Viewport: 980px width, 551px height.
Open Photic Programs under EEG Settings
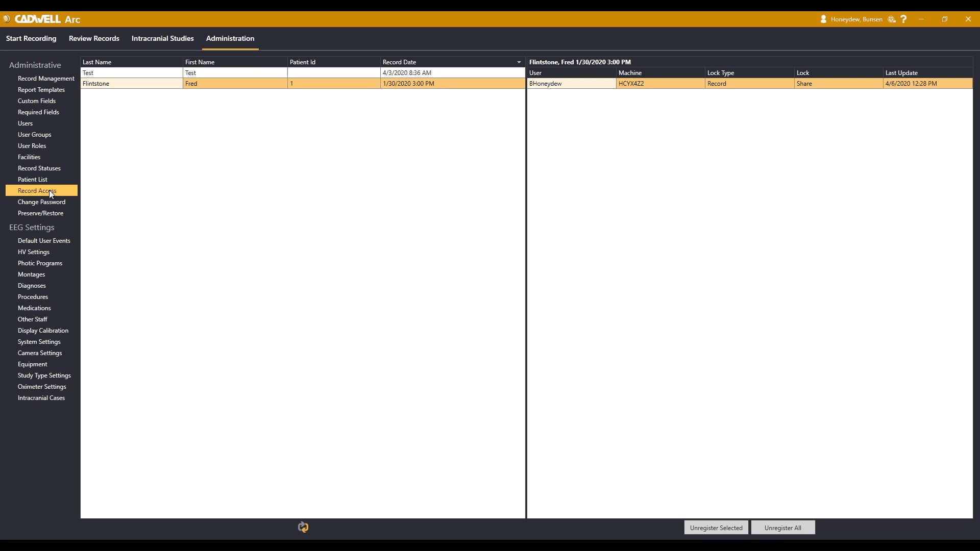40,263
